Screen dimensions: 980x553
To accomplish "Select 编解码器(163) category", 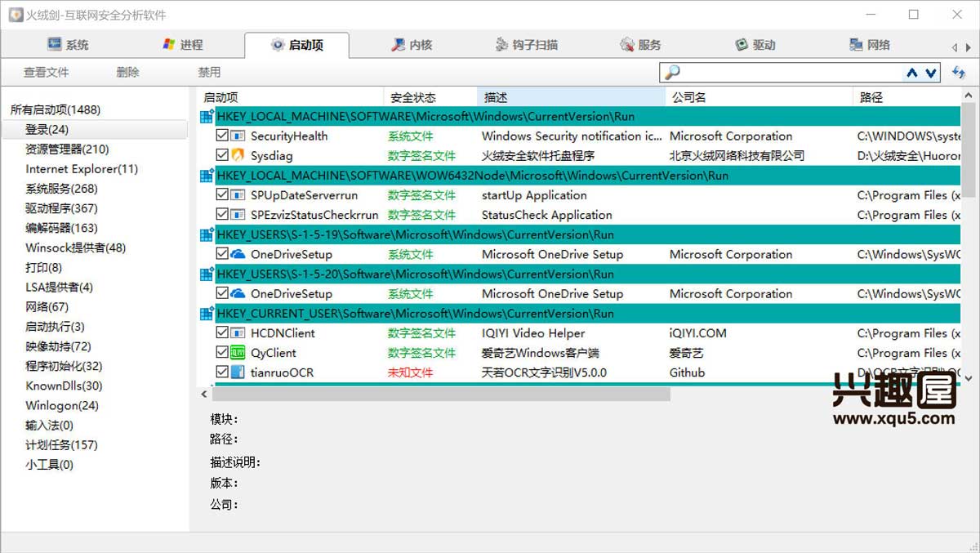I will tap(61, 228).
